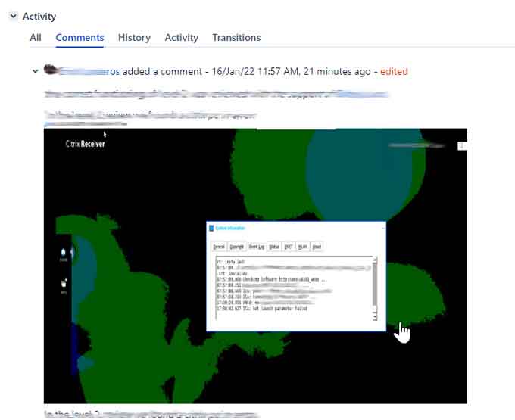Click the small box icon at the Citrix top-right
The width and height of the screenshot is (515, 420).
click(461, 146)
